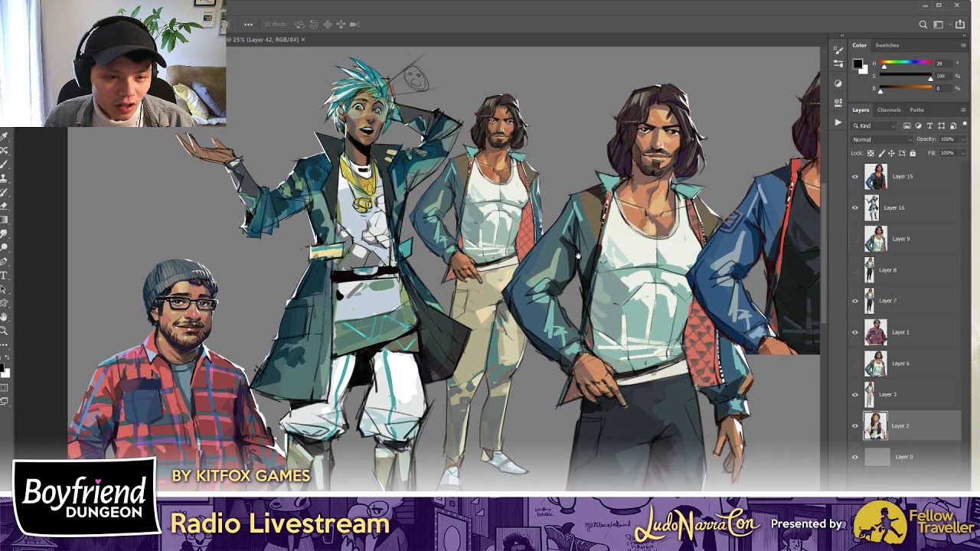Filter layers by type layers icon
The width and height of the screenshot is (980, 551).
[929, 126]
